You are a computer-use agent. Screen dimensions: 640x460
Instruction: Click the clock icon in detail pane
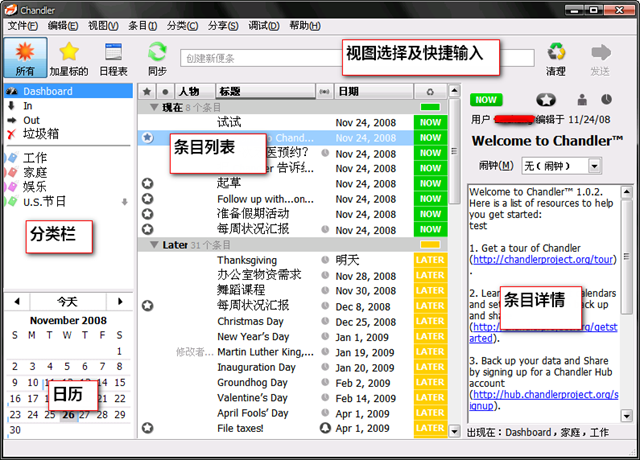point(607,99)
